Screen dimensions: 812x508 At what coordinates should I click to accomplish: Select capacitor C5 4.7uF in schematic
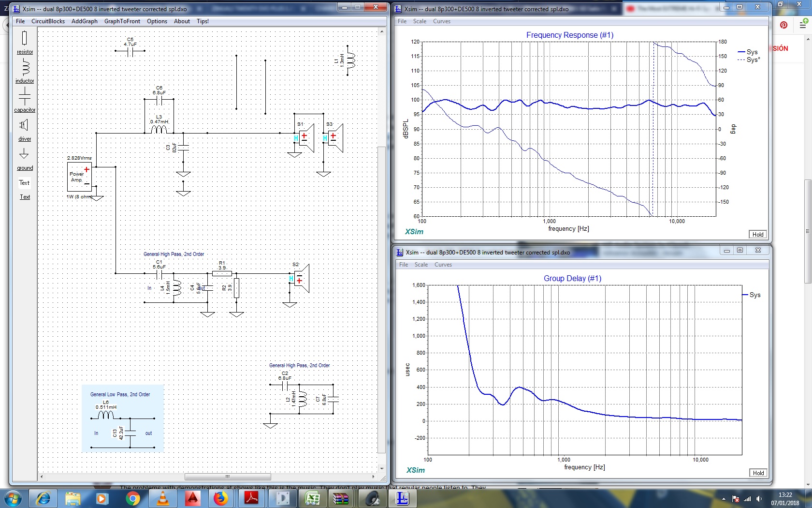point(130,48)
